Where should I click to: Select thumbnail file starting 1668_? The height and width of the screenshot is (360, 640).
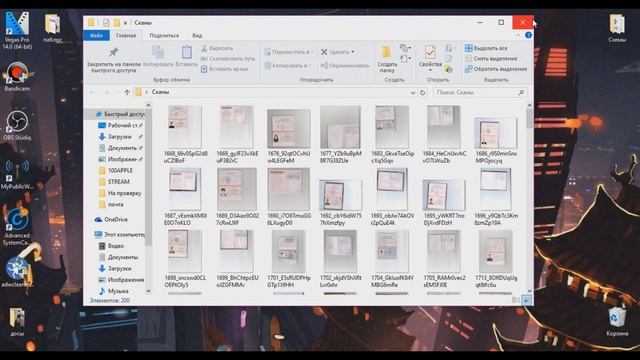185,135
